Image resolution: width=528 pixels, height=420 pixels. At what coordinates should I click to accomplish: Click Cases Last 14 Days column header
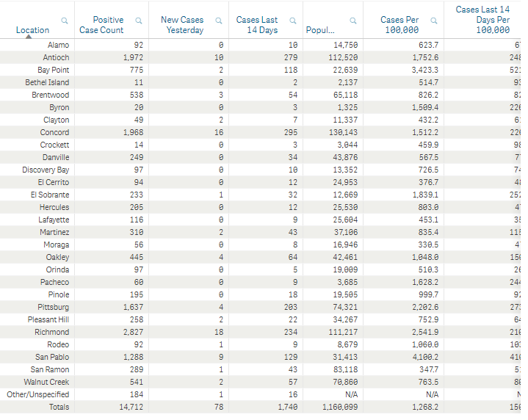[257, 25]
